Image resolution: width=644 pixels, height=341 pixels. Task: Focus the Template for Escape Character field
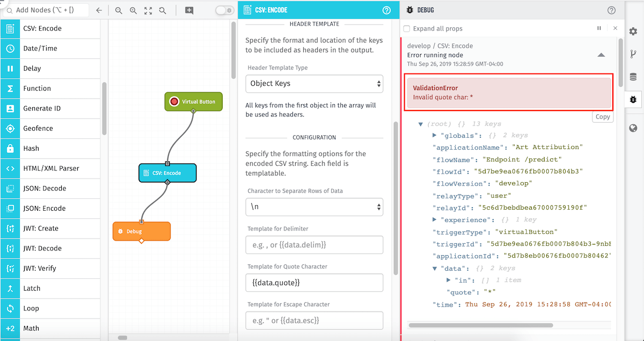tap(314, 321)
